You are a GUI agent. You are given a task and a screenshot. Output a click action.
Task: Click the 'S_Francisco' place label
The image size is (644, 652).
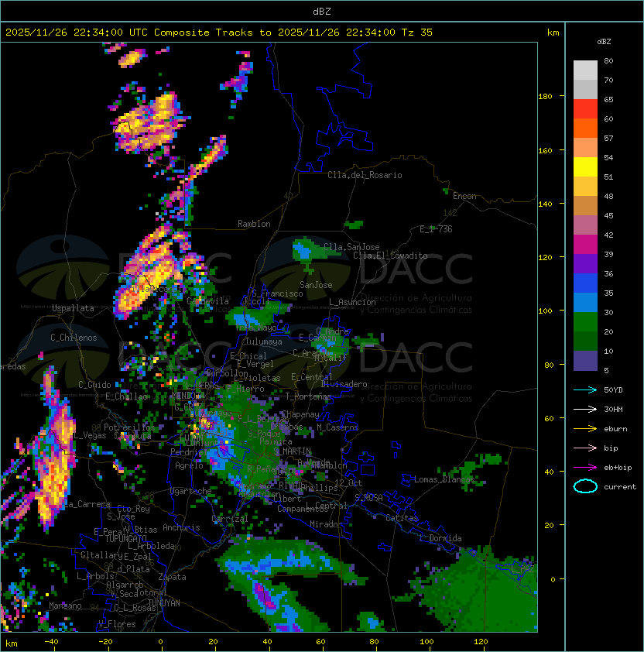click(x=277, y=293)
